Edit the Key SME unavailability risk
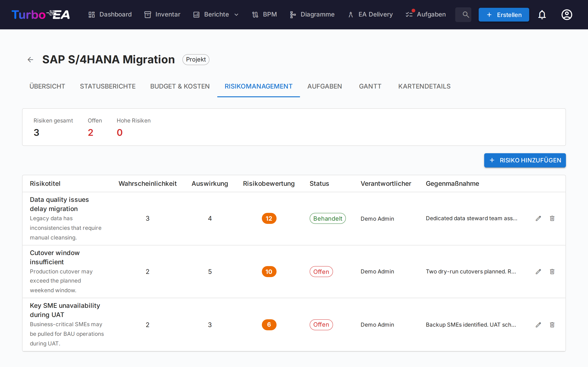This screenshot has width=588, height=367. coord(538,325)
